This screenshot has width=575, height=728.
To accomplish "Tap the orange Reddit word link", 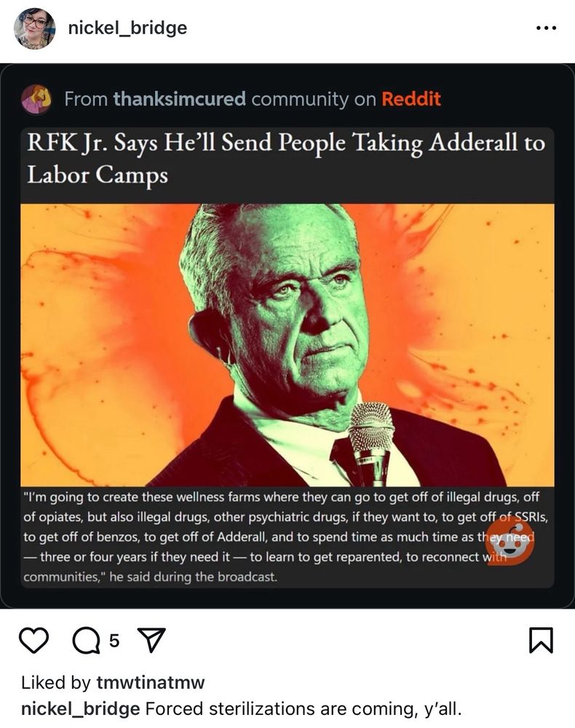I will point(411,99).
